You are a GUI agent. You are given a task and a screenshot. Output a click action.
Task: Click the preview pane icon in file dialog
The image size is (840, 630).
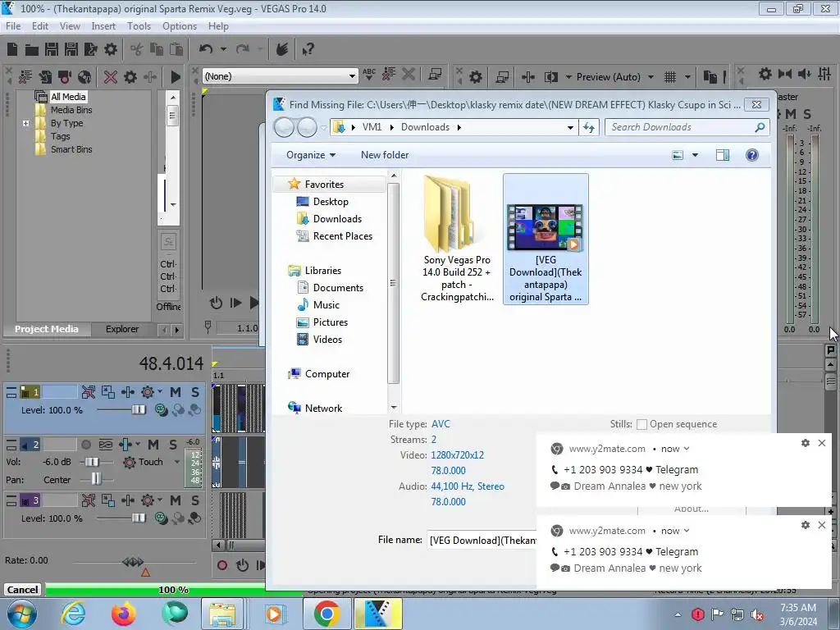(x=722, y=155)
